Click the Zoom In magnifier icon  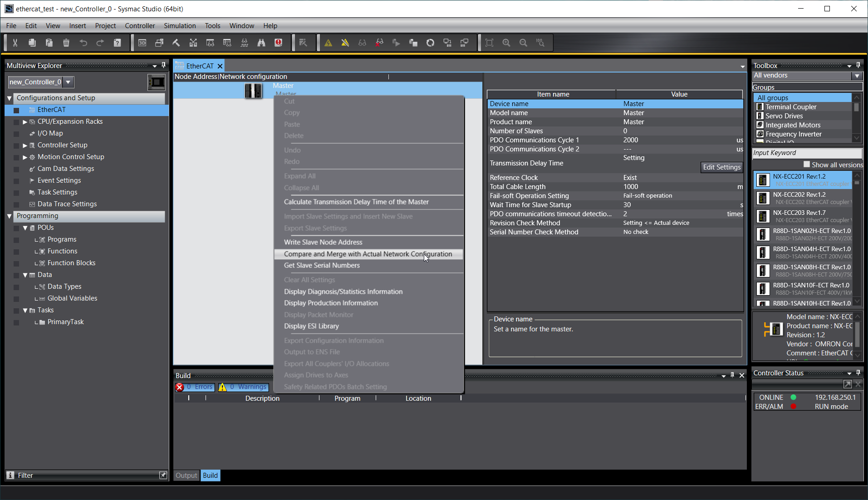click(506, 43)
